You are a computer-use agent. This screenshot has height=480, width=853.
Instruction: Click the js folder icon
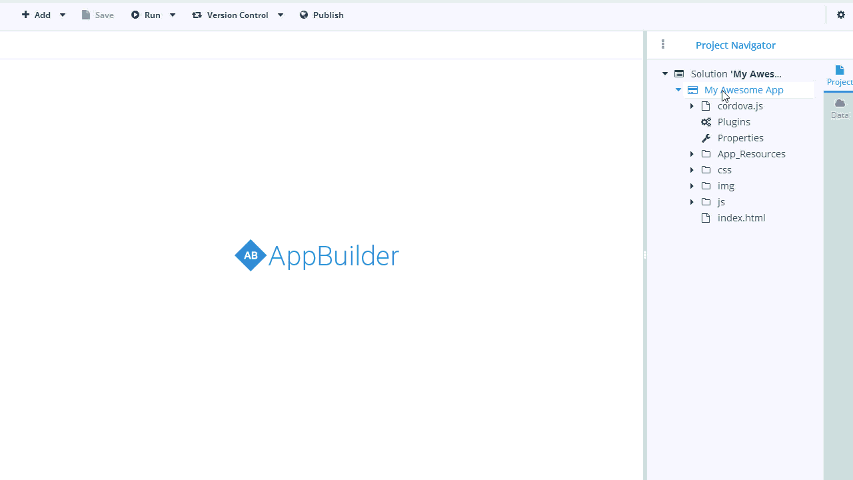click(x=706, y=202)
